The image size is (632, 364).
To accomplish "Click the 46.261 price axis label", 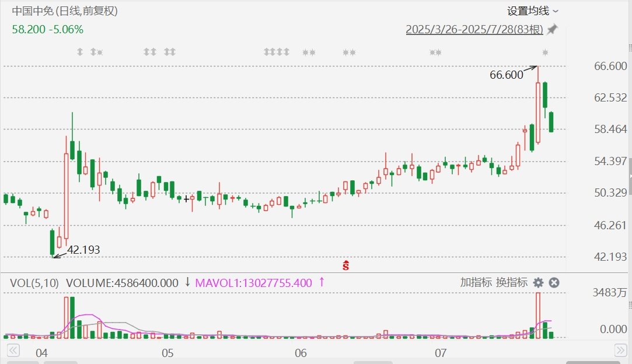I will 610,225.
